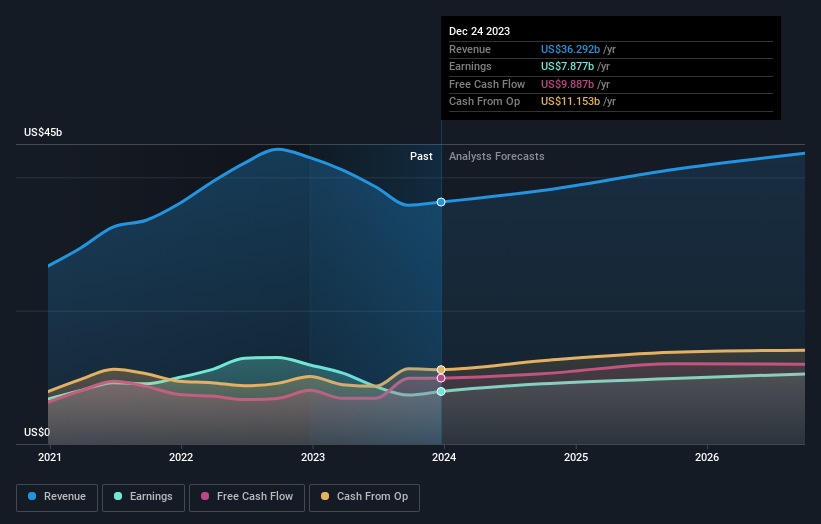Viewport: 821px width, 524px height.
Task: Click the US$7.877b earnings value
Action: 567,66
